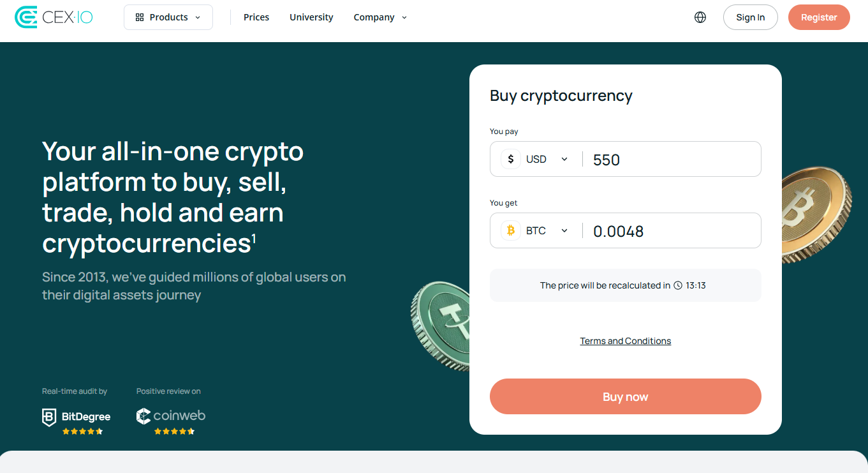
Task: Click the grid icon inside Products button
Action: pyautogui.click(x=139, y=17)
